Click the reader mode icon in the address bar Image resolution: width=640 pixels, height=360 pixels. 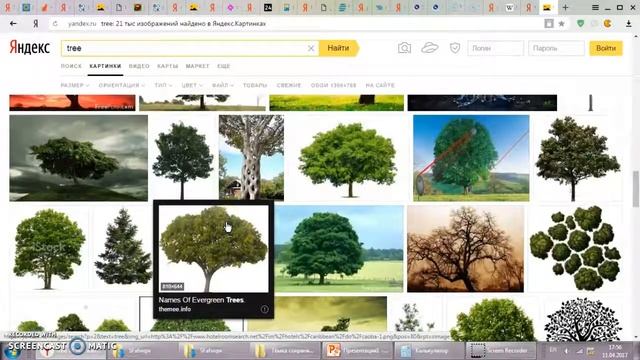pos(549,24)
